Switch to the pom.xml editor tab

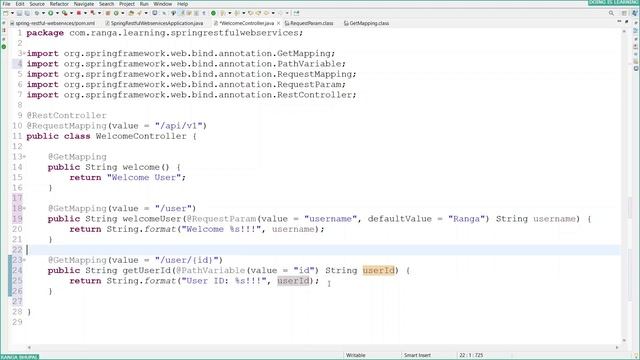pos(53,23)
